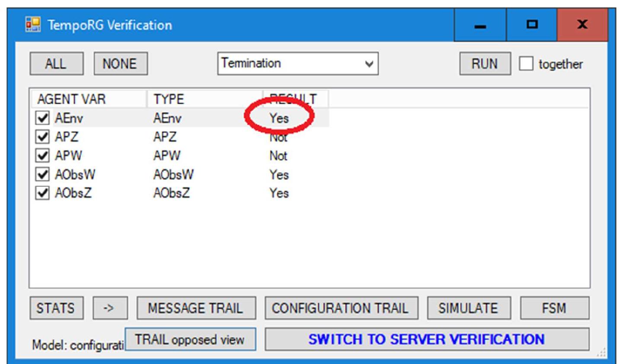Click the NONE button

tap(120, 64)
